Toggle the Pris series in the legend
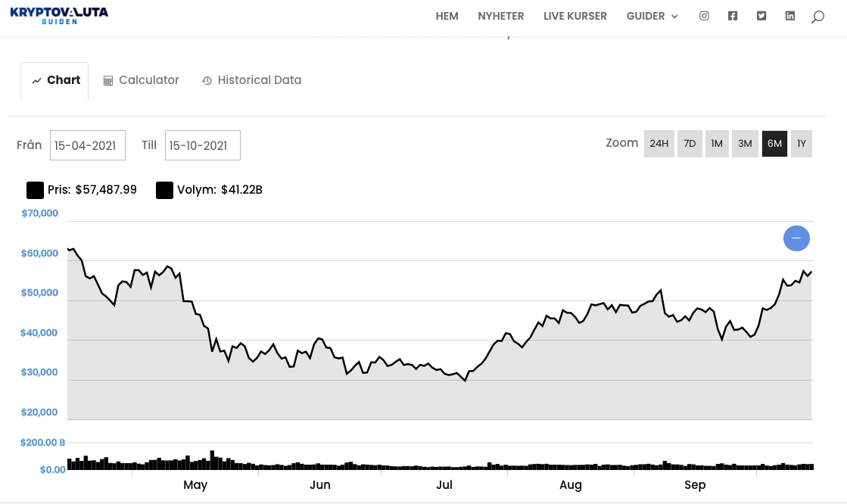Screen dimensions: 847x504 click(x=35, y=190)
